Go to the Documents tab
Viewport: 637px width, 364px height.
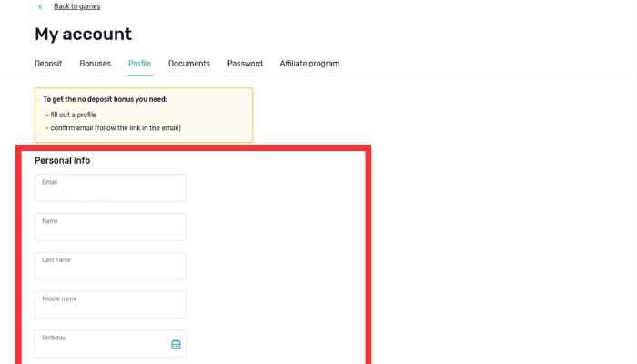(189, 64)
